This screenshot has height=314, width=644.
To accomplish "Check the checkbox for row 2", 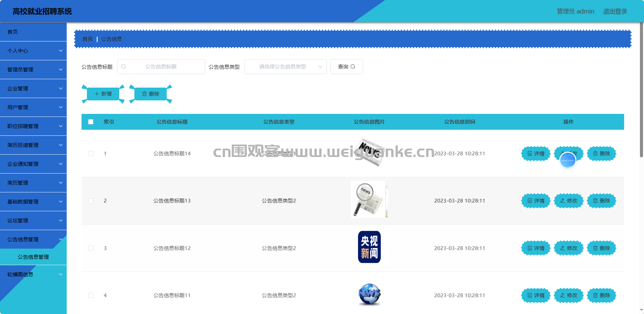I will [x=91, y=201].
